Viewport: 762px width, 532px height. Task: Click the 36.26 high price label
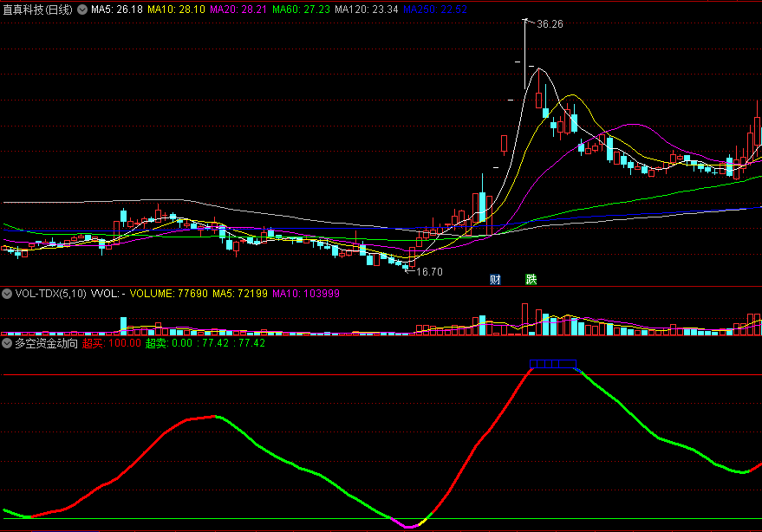coord(550,24)
